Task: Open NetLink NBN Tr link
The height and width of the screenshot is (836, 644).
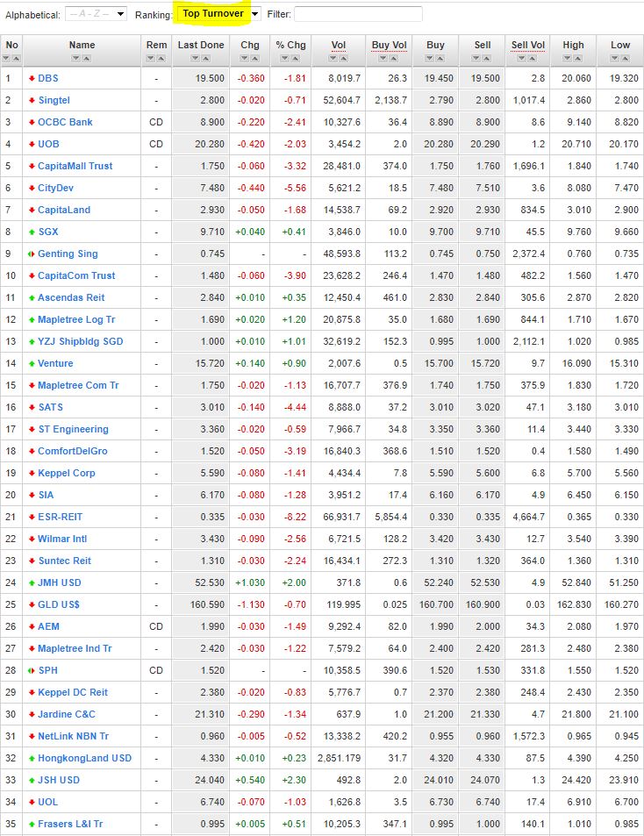Action: 73,736
